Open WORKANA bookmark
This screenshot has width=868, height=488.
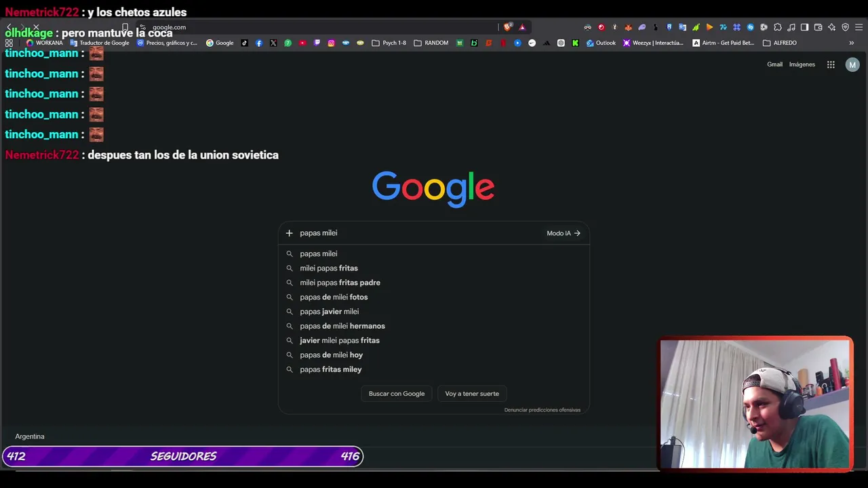pyautogui.click(x=44, y=43)
